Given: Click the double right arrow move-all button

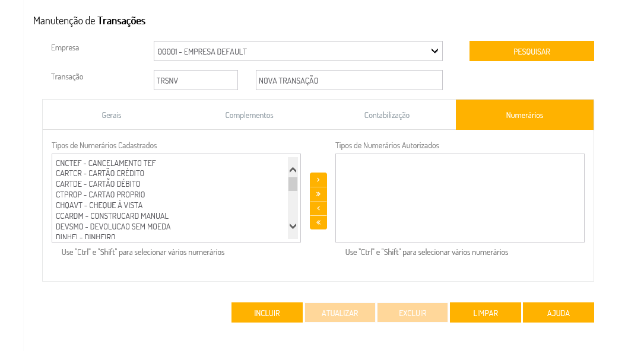Looking at the screenshot, I should coord(318,194).
